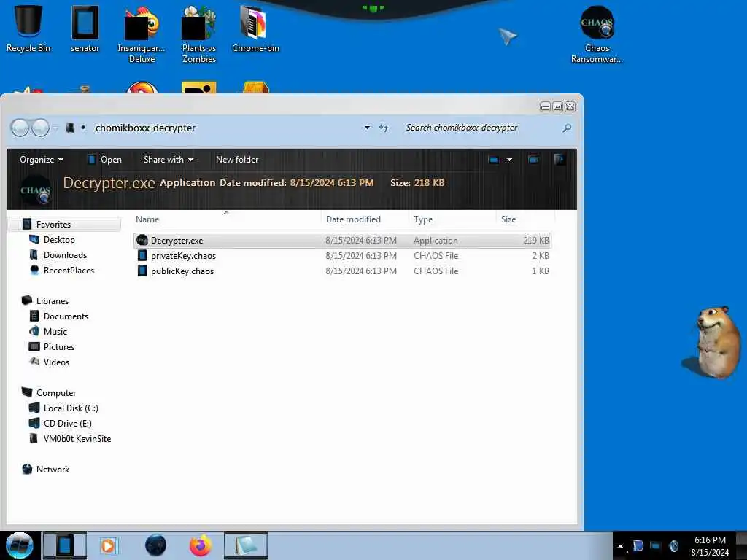This screenshot has height=560, width=747.
Task: Show hidden tray icons arrow
Action: (x=620, y=546)
